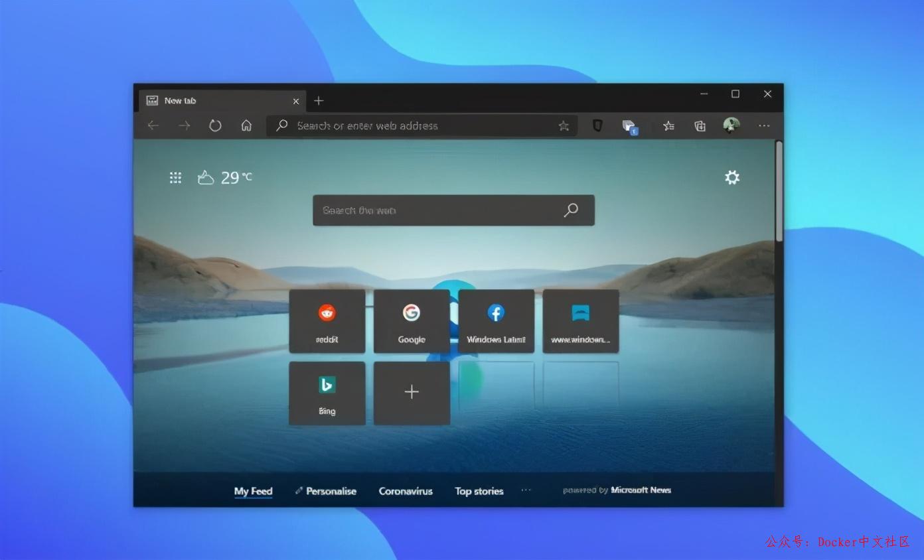The height and width of the screenshot is (560, 924).
Task: Open the reddit quick link tile
Action: coord(327,321)
